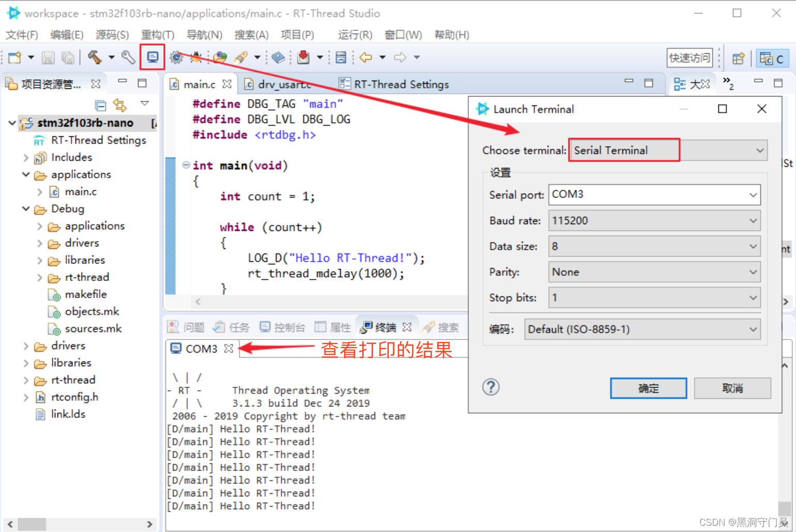Click the red download arrow icon
This screenshot has width=796, height=532.
[303, 57]
